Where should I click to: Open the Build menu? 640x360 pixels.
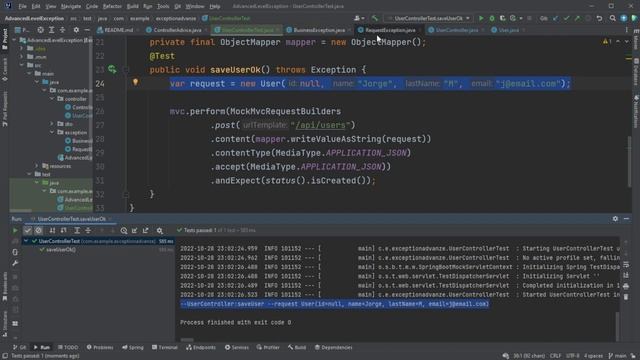tap(132, 6)
